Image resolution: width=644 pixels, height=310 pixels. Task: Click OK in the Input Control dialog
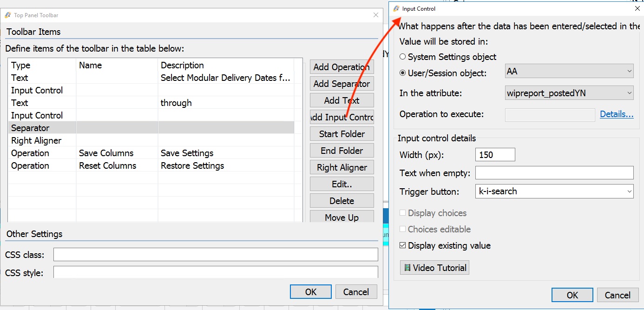[x=572, y=295]
